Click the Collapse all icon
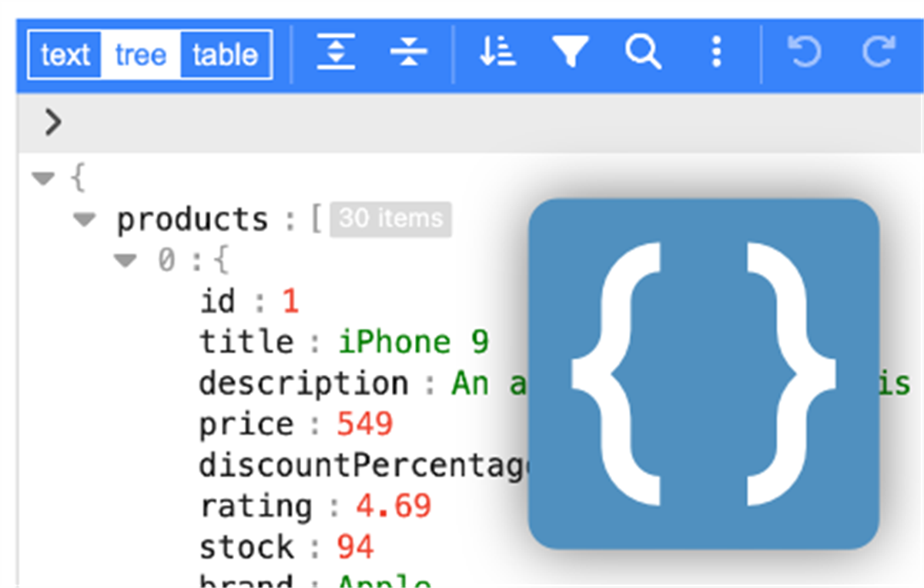Screen dimensions: 924x588 [408, 53]
